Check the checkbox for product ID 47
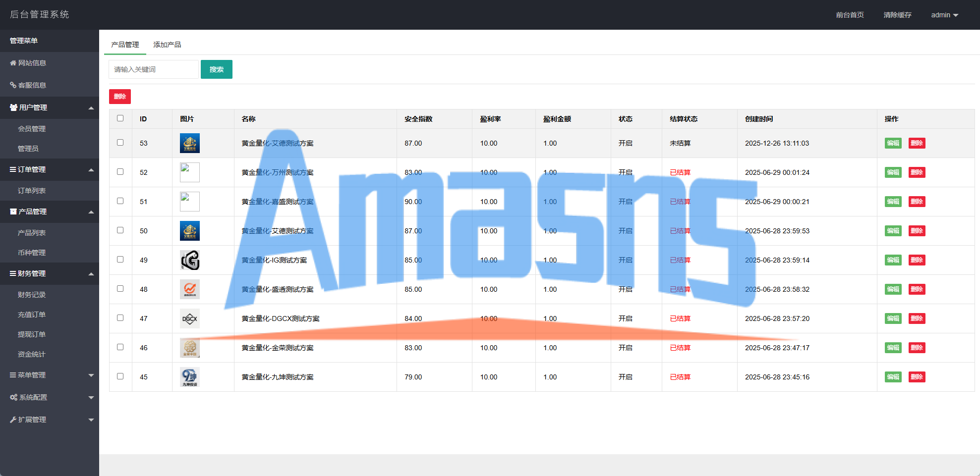Viewport: 980px width, 476px height. (x=120, y=317)
